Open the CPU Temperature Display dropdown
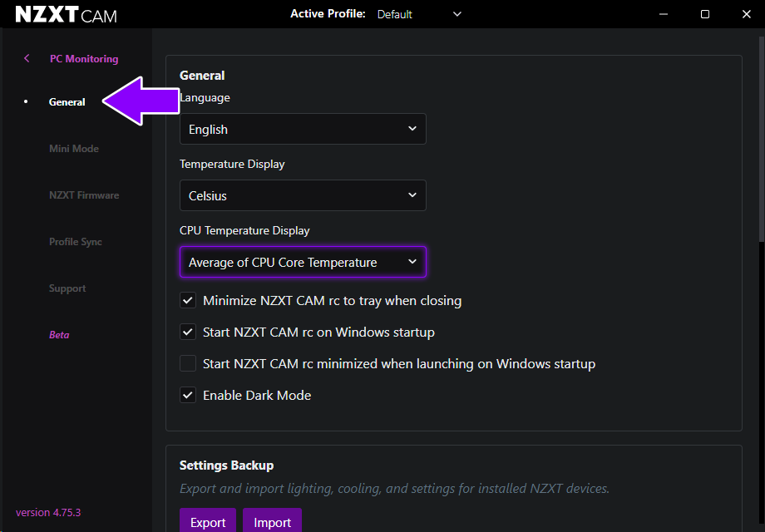 click(303, 262)
